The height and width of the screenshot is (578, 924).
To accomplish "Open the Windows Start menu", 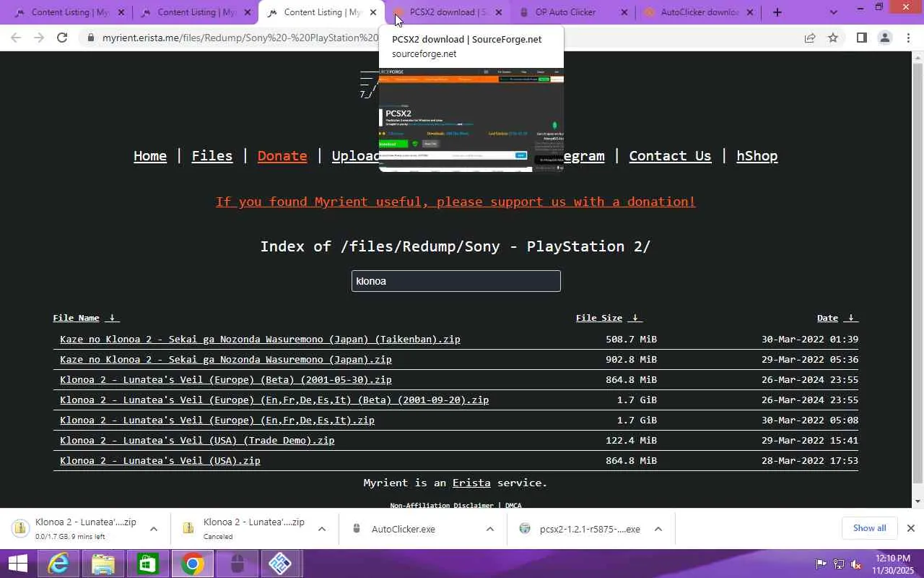I will pos(17,564).
